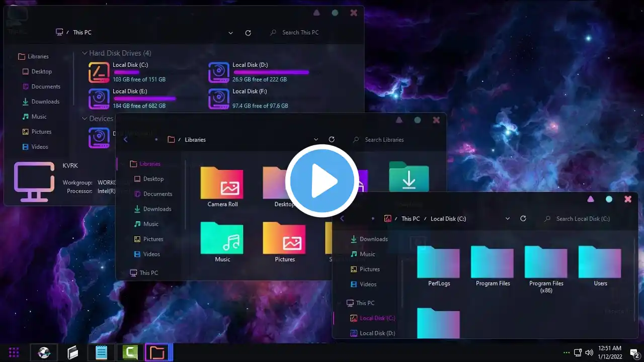644x362 pixels.
Task: Open the notification center icon
Action: click(634, 353)
